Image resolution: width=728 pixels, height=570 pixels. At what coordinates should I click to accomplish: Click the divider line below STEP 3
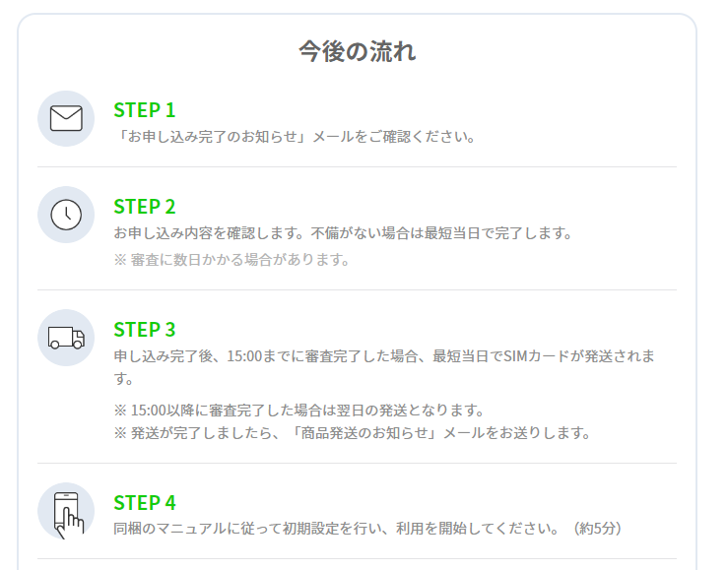[x=357, y=463]
